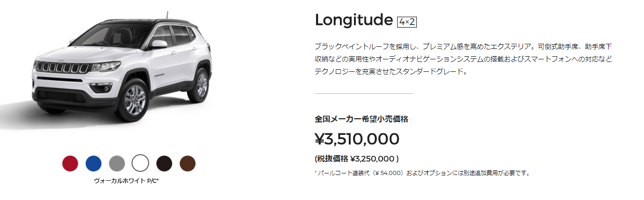Screen dimensions: 644x200
Task: Choose the brown exterior color swatch
Action: click(x=188, y=163)
